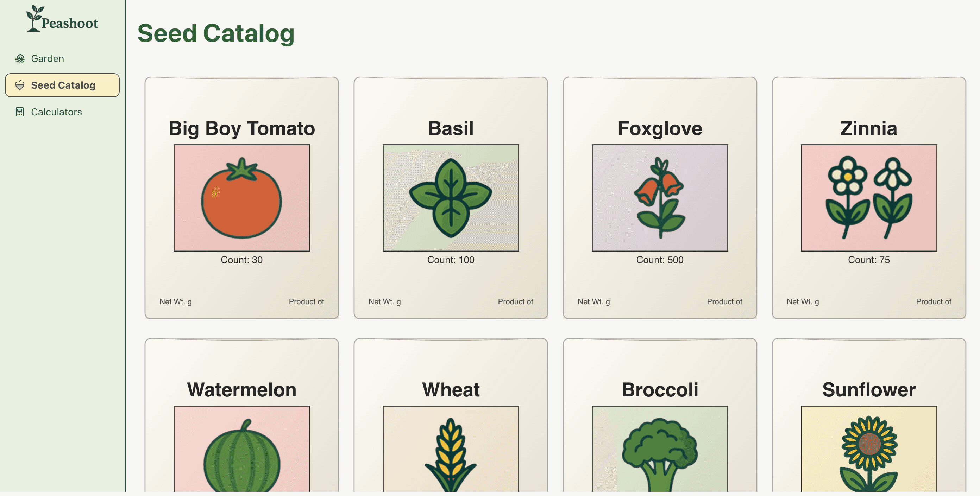Image resolution: width=980 pixels, height=496 pixels.
Task: Select the Zinnia Count: 75 text
Action: [x=869, y=260]
